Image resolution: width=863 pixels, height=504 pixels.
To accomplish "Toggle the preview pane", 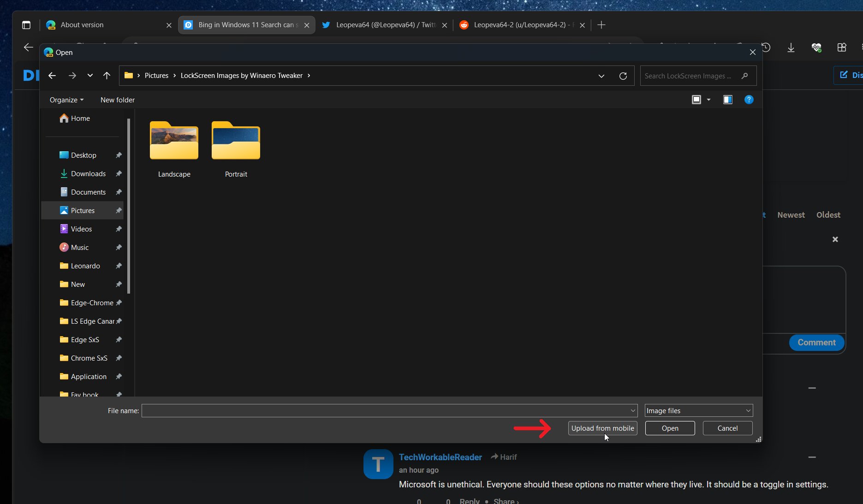I will [728, 100].
